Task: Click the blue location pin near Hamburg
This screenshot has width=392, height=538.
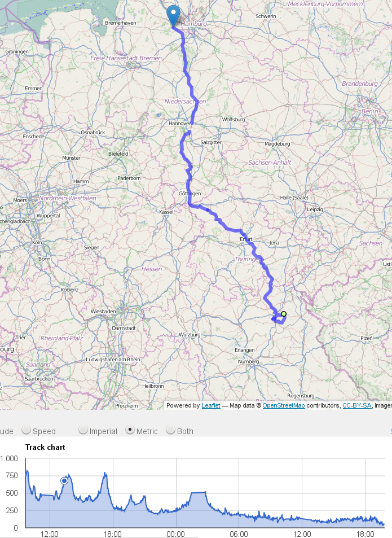Action: click(173, 15)
